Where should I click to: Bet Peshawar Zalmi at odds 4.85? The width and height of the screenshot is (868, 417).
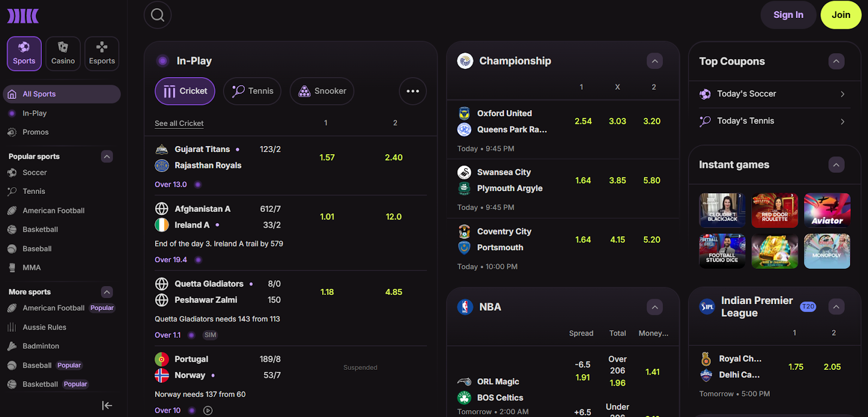click(x=394, y=292)
